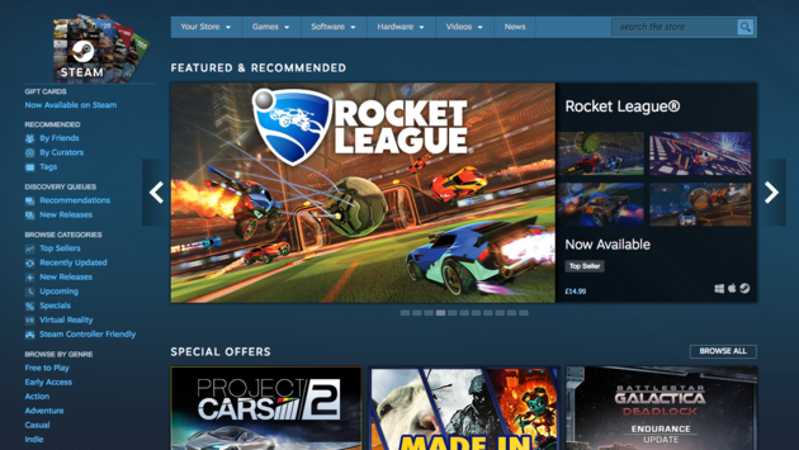The image size is (799, 450).
Task: Open the Rocket League main banner image
Action: pyautogui.click(x=363, y=193)
